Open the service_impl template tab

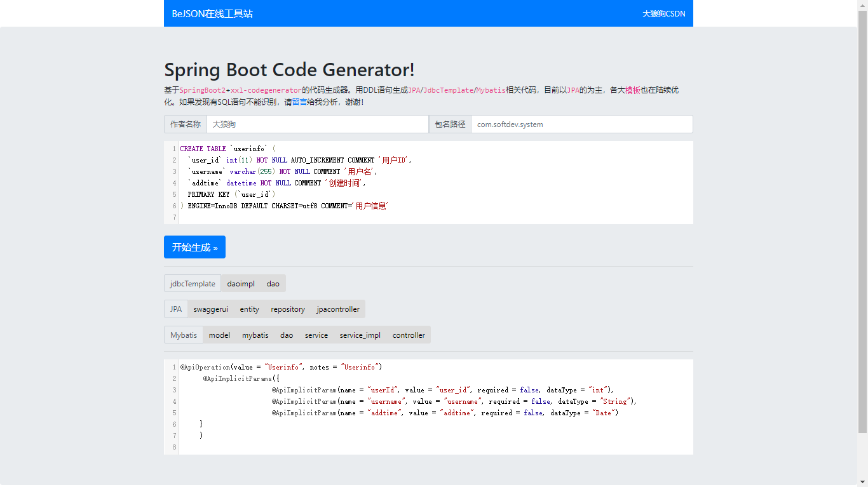360,335
